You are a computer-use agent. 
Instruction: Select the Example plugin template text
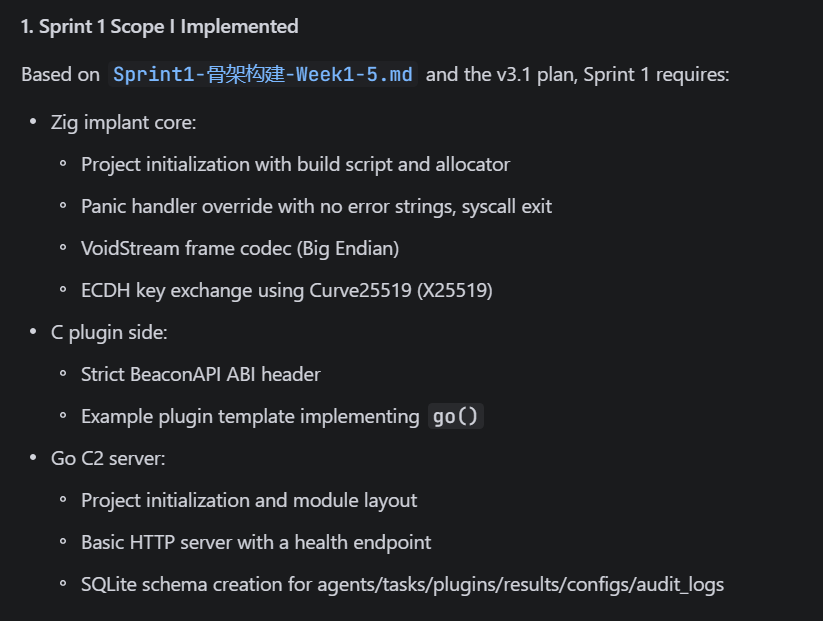(x=249, y=416)
